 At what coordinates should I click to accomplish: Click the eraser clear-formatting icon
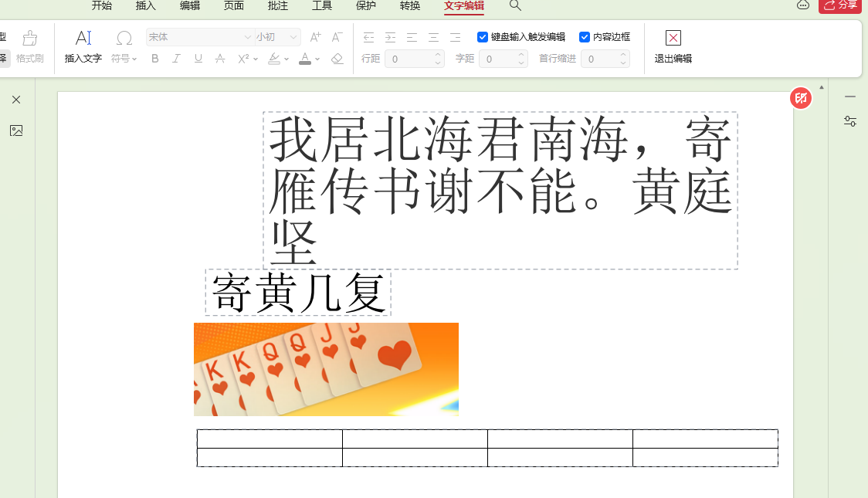click(337, 59)
